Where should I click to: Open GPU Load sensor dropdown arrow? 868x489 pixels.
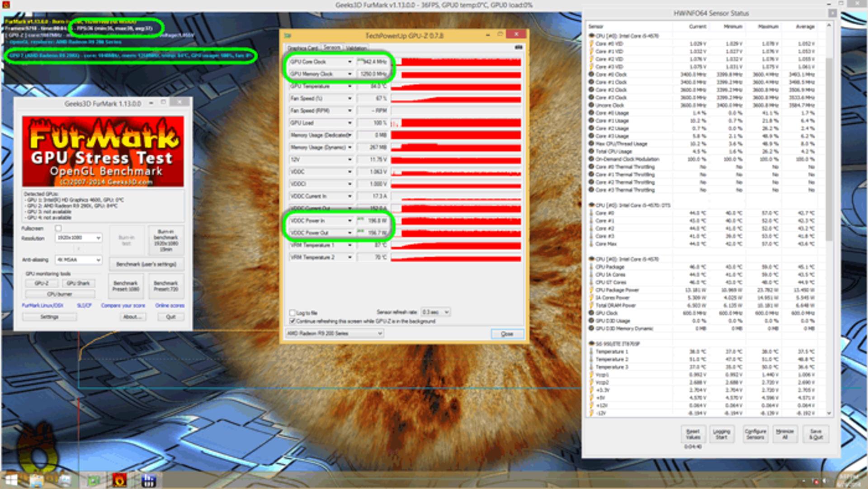(349, 123)
